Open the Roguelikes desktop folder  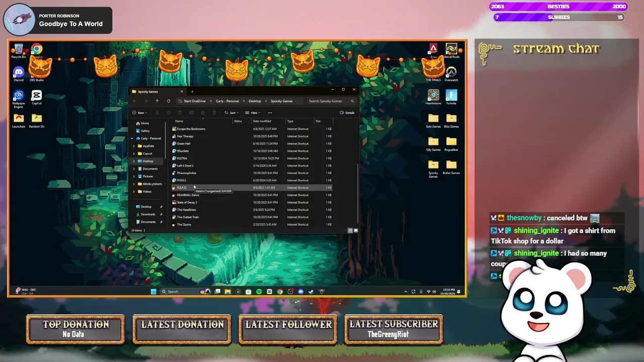(451, 143)
